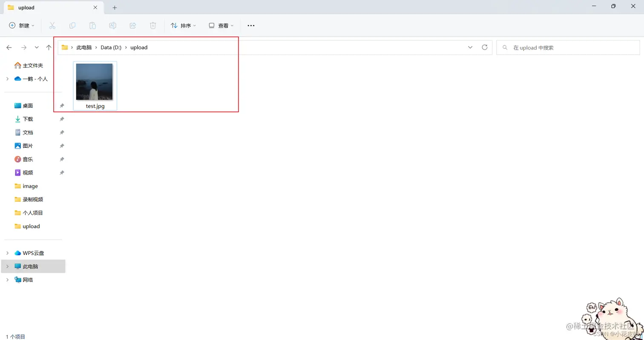
Task: Click the Delete trash can icon
Action: coord(153,26)
